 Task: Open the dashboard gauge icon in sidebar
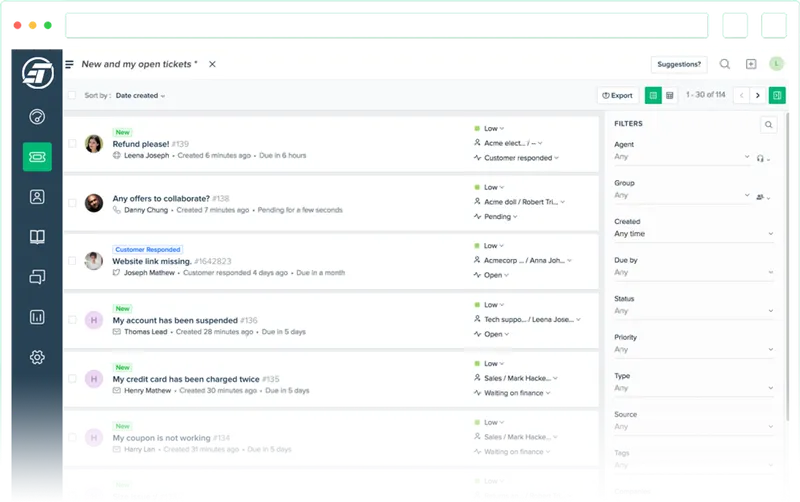click(37, 117)
